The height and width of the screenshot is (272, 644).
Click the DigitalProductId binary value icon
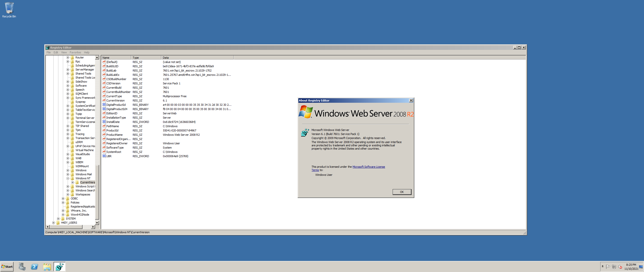click(104, 105)
